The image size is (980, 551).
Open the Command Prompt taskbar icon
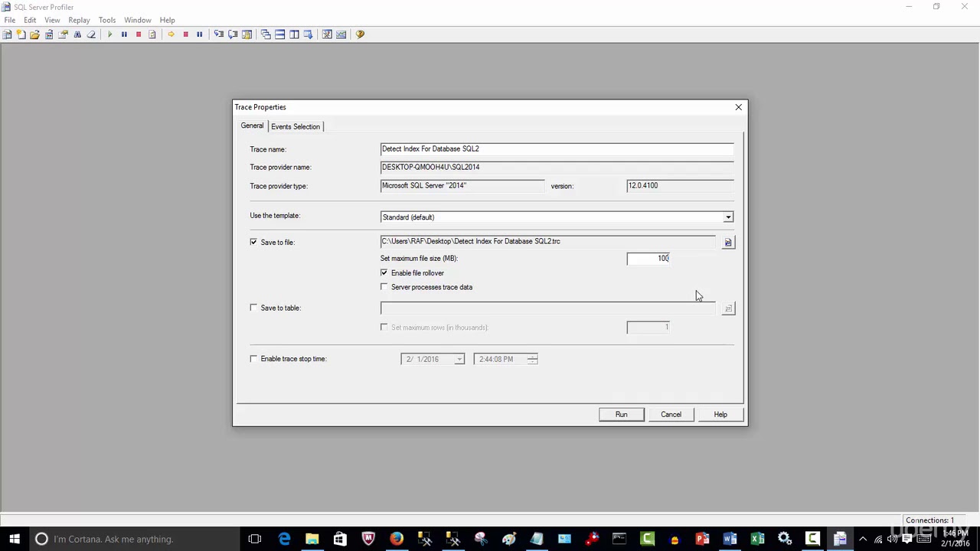619,539
